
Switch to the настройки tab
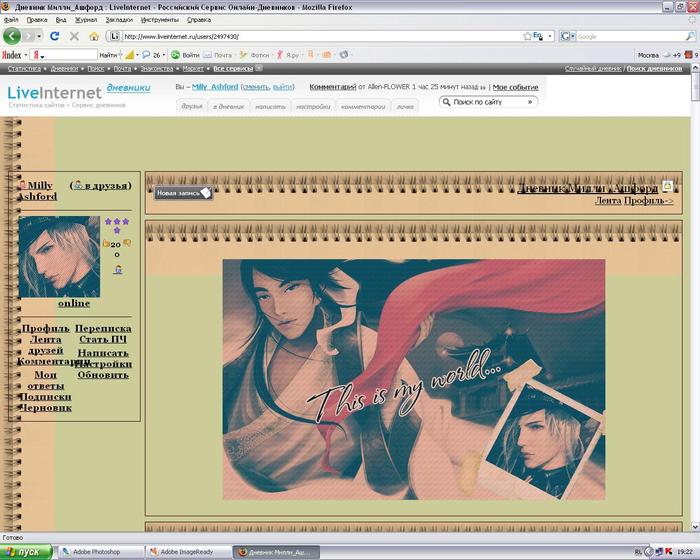pos(313,107)
